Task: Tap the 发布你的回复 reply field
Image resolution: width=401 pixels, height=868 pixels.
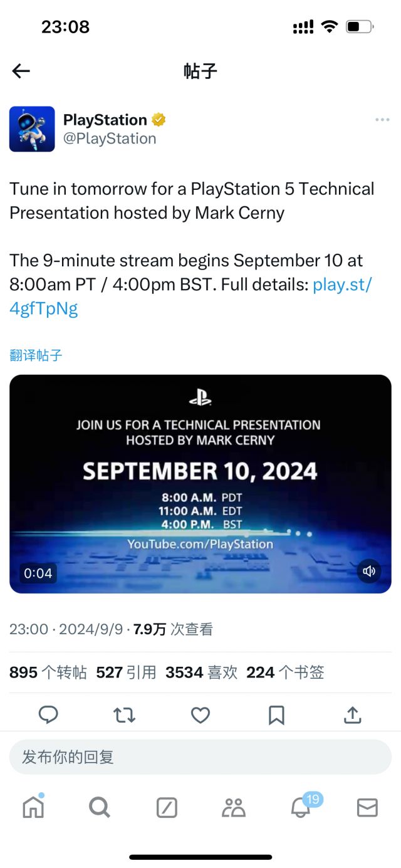Action: 200,757
